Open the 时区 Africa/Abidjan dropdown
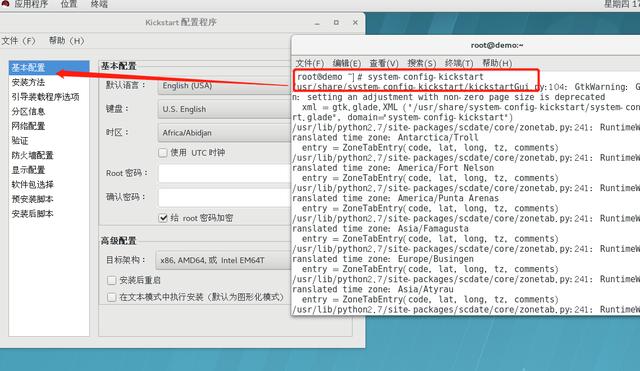This screenshot has height=371, width=640. (x=224, y=133)
